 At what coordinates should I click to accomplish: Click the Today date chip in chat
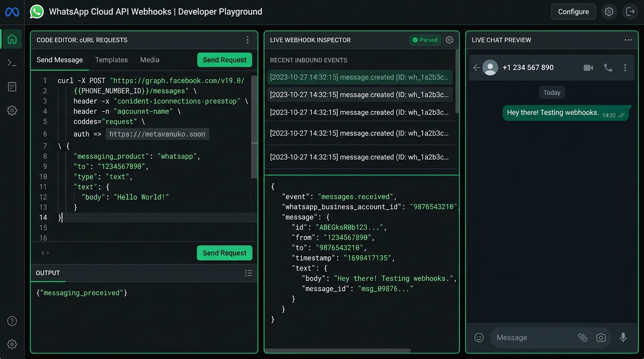point(552,93)
